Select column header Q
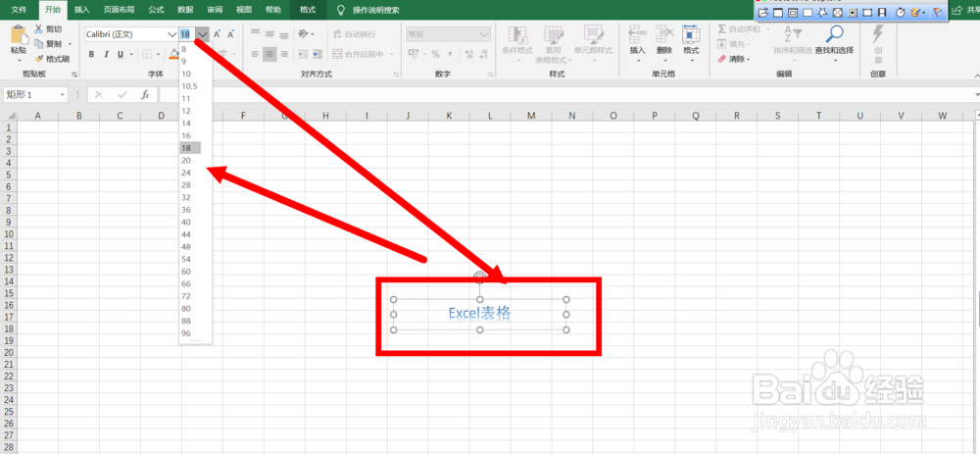 point(695,116)
